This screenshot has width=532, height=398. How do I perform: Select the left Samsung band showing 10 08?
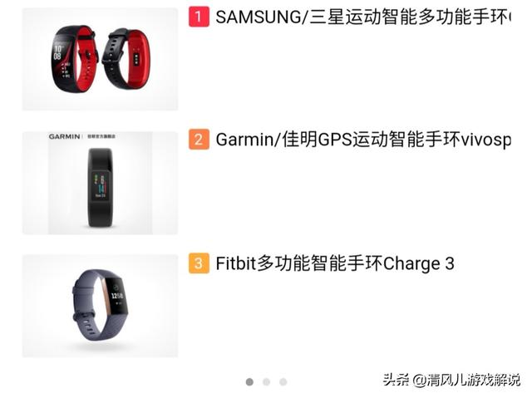[73, 58]
